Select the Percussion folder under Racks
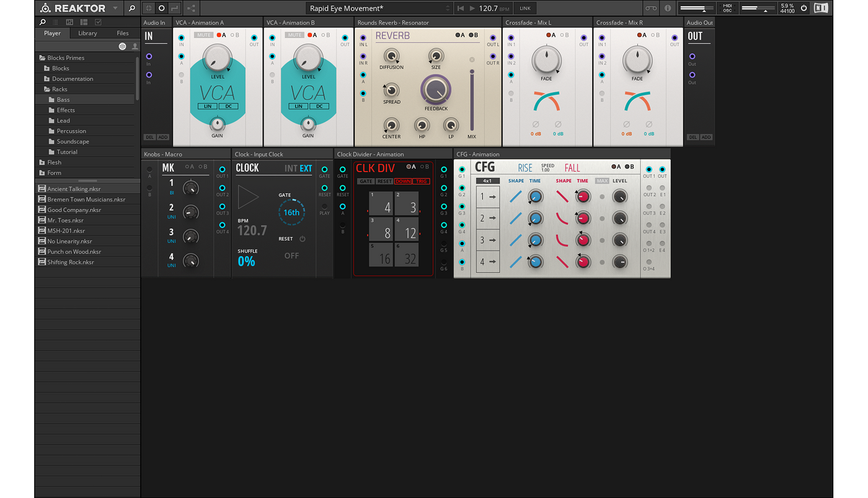This screenshot has width=868, height=498. coord(85,131)
